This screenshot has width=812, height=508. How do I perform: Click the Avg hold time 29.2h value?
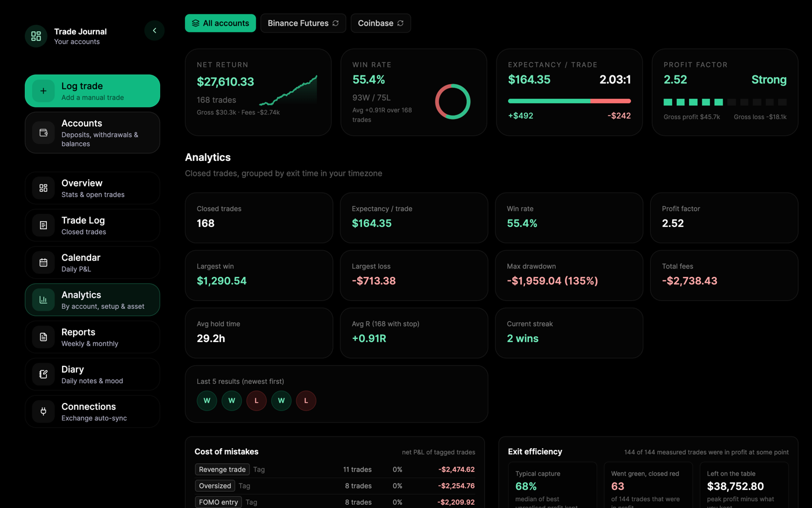click(x=211, y=338)
